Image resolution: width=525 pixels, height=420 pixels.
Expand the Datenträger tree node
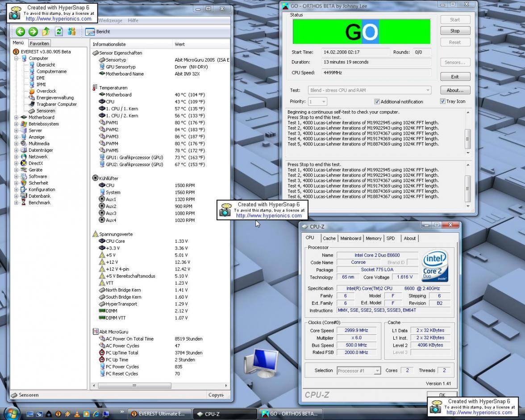click(16, 150)
